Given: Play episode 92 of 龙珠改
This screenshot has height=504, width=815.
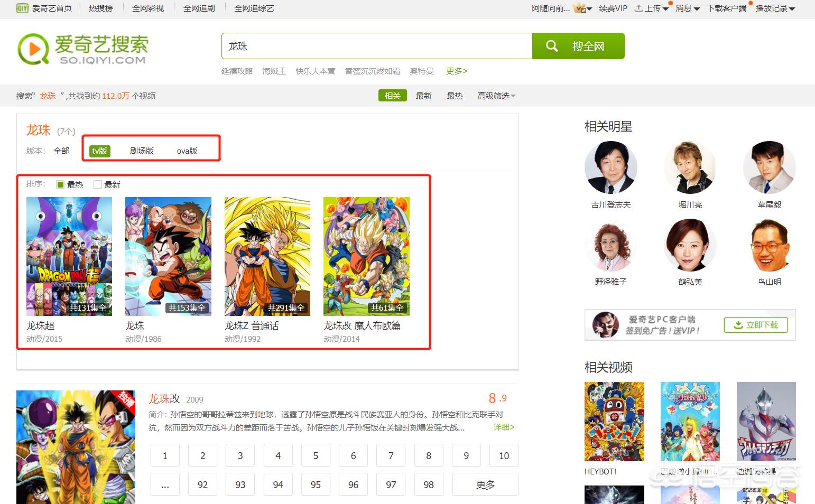Looking at the screenshot, I should tap(202, 484).
